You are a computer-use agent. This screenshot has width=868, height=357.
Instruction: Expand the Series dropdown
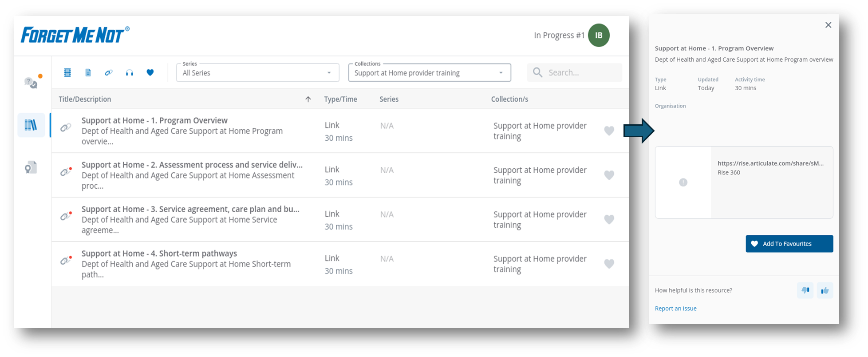click(257, 73)
